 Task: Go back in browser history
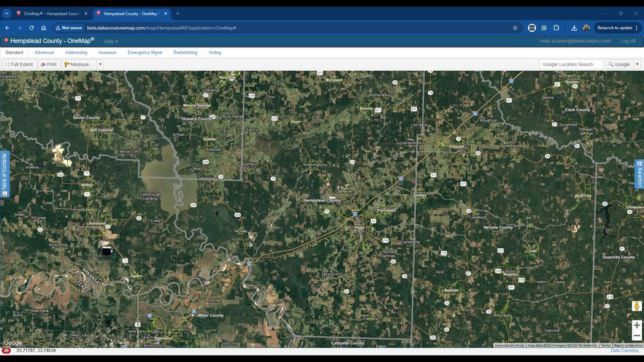[x=7, y=28]
